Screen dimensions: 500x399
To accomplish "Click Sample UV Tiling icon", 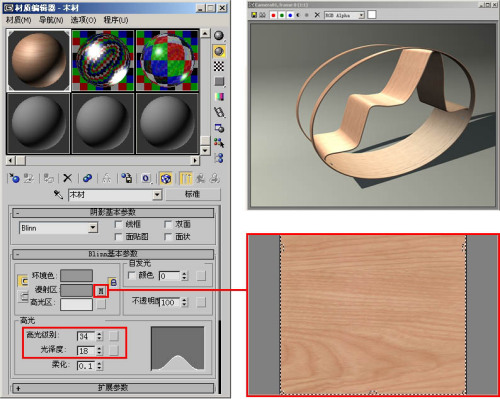I will [219, 81].
